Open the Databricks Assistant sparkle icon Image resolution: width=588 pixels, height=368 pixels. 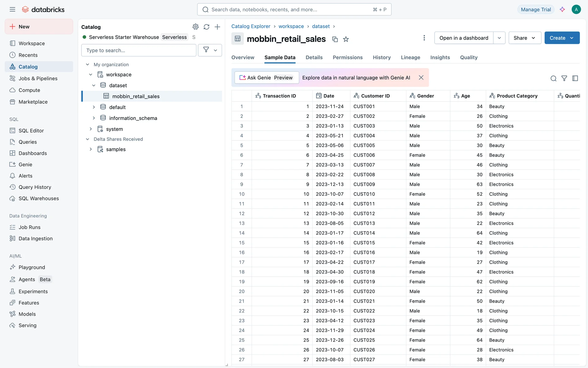click(x=562, y=10)
